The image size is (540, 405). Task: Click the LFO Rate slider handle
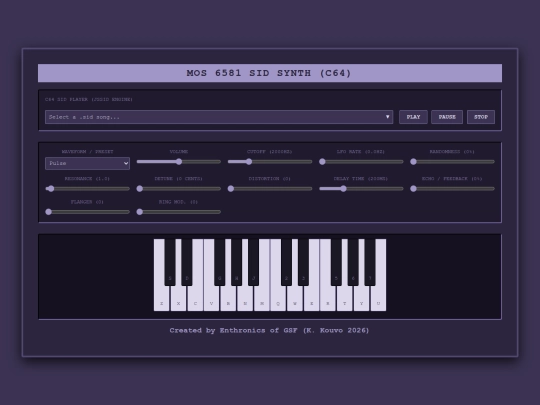(322, 162)
